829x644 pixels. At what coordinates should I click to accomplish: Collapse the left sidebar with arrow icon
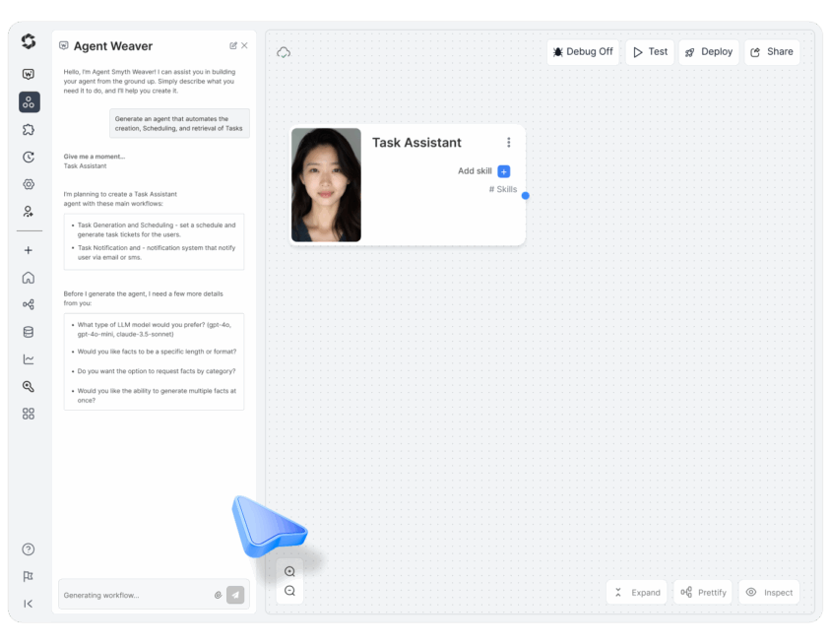(29, 604)
